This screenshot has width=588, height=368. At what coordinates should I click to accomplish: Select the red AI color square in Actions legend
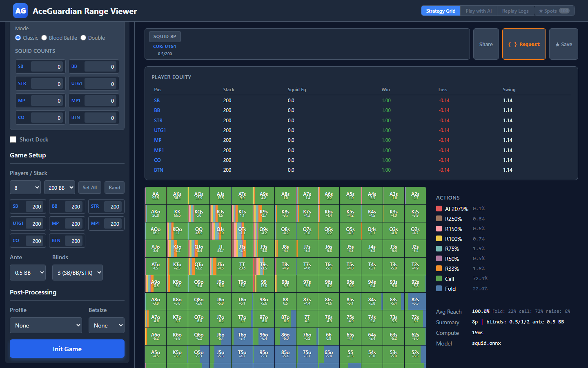click(x=439, y=209)
